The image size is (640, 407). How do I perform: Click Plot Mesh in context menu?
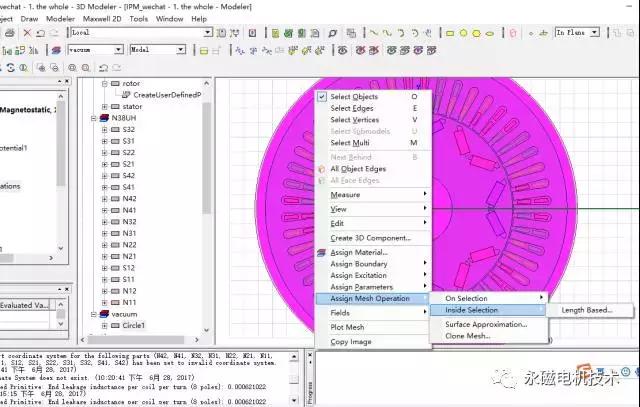(x=347, y=327)
